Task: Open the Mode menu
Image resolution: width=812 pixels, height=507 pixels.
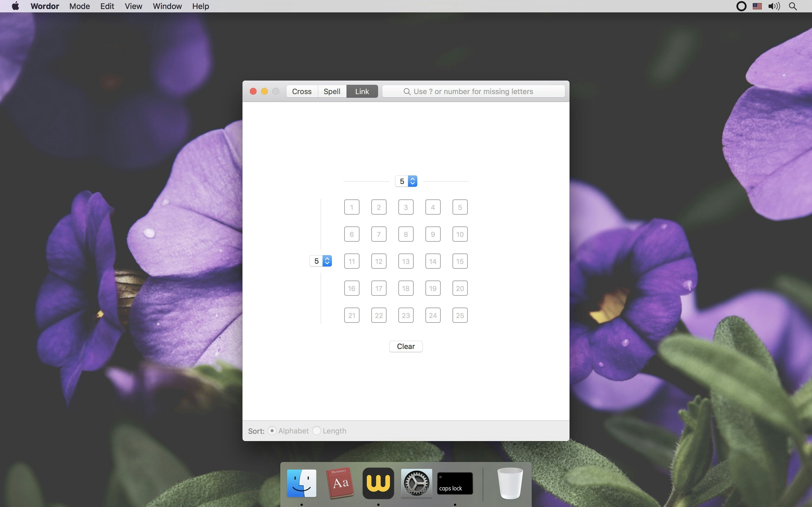Action: click(80, 6)
